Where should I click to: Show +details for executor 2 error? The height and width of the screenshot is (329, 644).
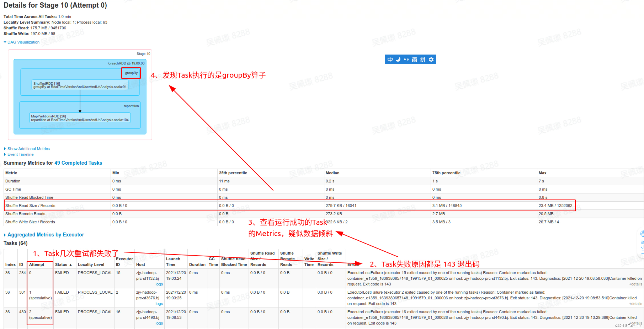(635, 303)
